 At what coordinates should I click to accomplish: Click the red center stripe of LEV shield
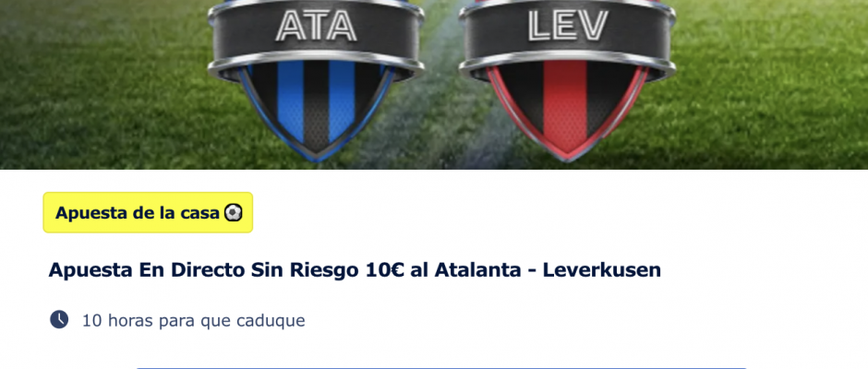click(564, 105)
